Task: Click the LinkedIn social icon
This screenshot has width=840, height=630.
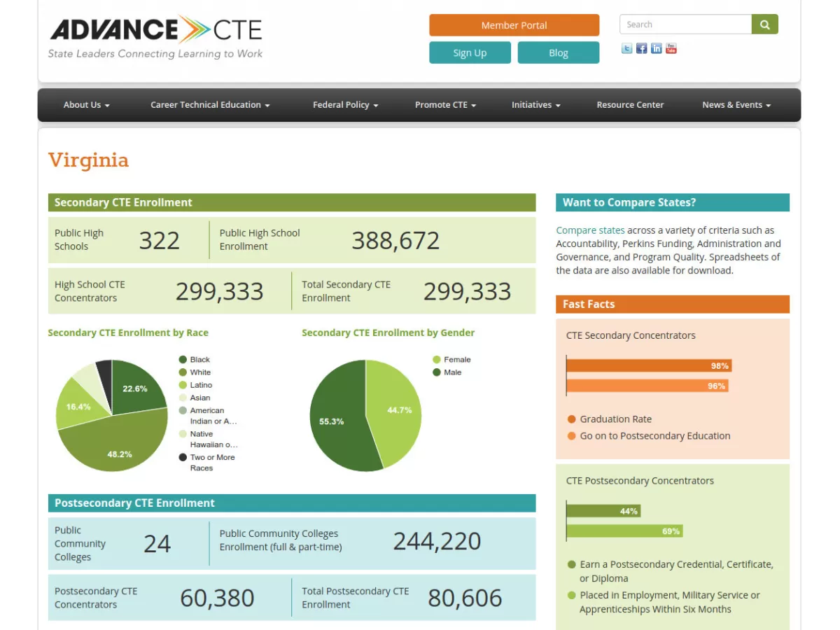Action: click(x=656, y=48)
